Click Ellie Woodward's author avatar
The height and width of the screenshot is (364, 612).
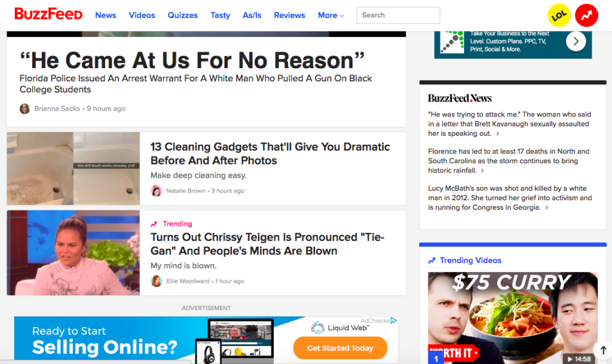tap(156, 281)
